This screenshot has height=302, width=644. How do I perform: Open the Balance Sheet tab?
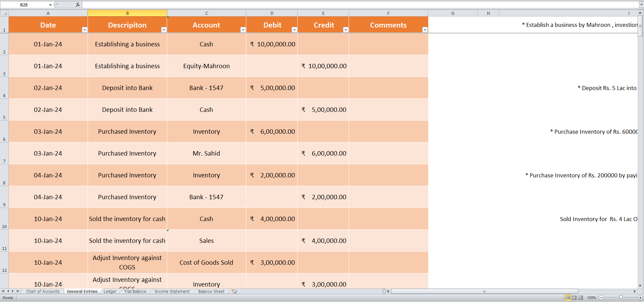point(211,292)
